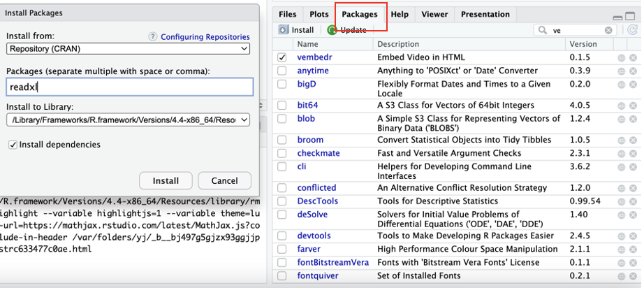Toggle the Install dependencies checkbox
The height and width of the screenshot is (288, 644).
click(13, 145)
